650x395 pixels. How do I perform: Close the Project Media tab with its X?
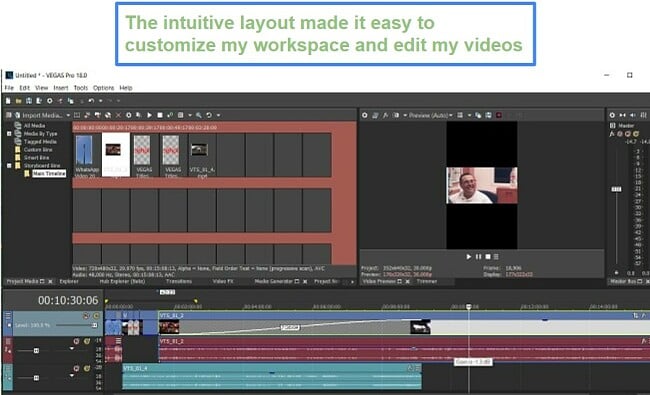(x=51, y=281)
